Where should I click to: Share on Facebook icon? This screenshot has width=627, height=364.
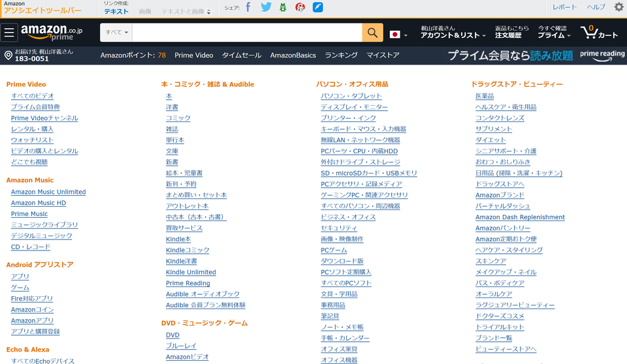pos(248,7)
